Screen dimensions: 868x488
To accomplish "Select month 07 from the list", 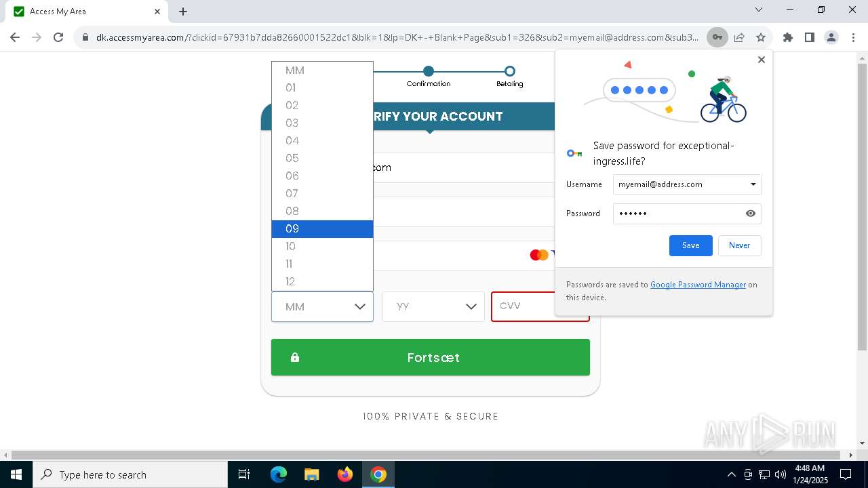I will (322, 194).
